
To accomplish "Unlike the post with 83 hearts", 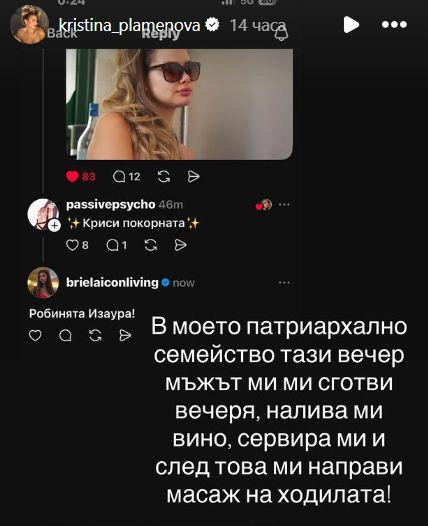I will coord(72,176).
